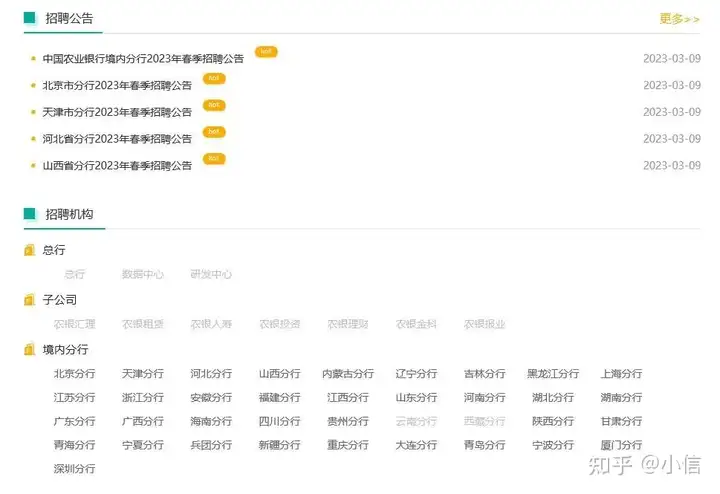
Task: Choose 天津分行
Action: pos(143,374)
